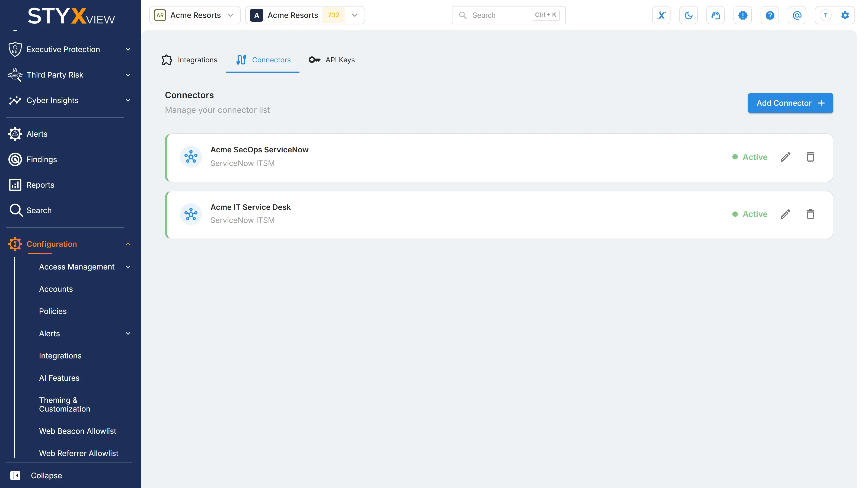Delete the Acme SecOps ServiceNow connector
Screen dimensions: 868x488
point(810,157)
